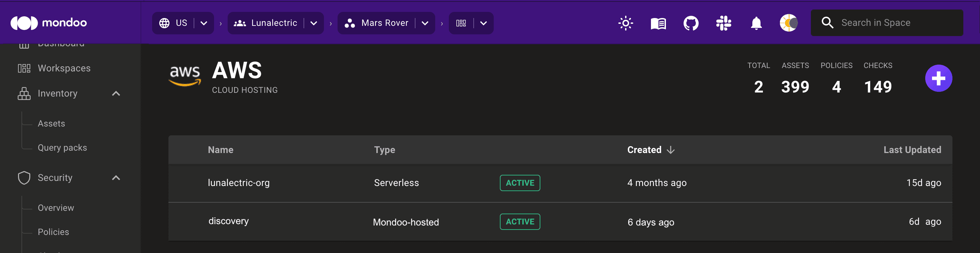This screenshot has height=253, width=980.
Task: Sort by Created using the arrow
Action: click(671, 150)
